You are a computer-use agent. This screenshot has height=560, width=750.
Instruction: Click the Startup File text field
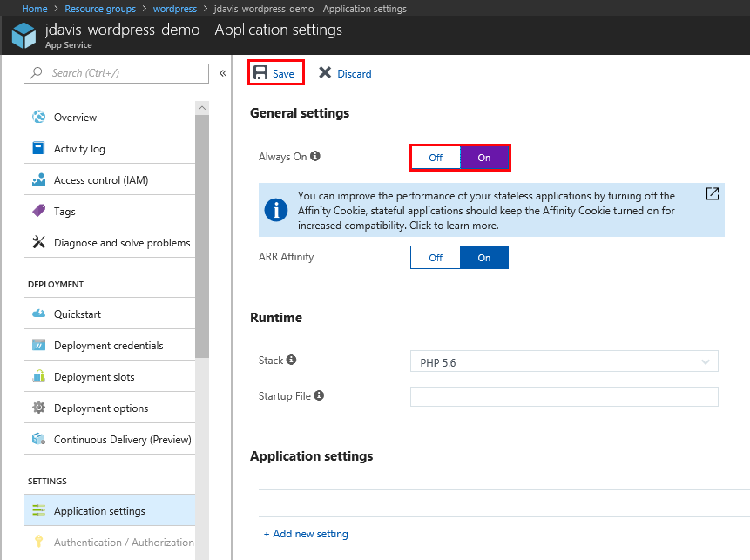[x=564, y=396]
